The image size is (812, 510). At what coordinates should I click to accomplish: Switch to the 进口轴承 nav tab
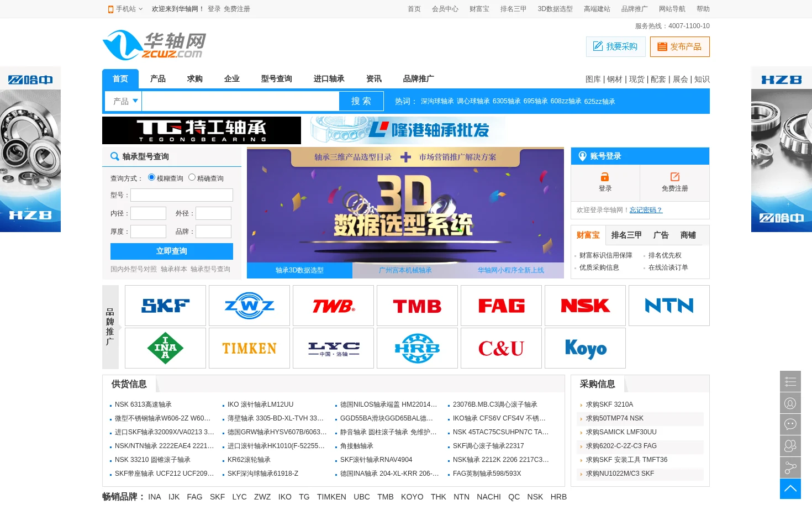[329, 79]
